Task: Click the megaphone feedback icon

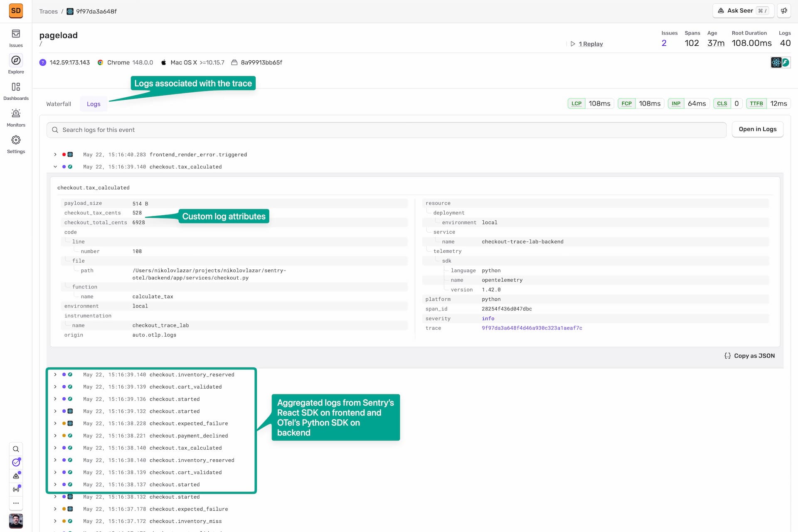Action: (784, 11)
